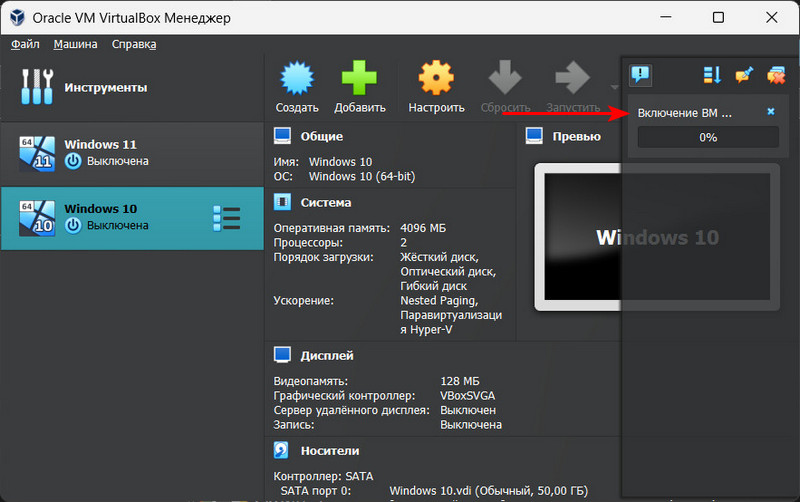This screenshot has width=800, height=502.
Task: Click the Windows 10 OS icon
Action: (x=37, y=218)
